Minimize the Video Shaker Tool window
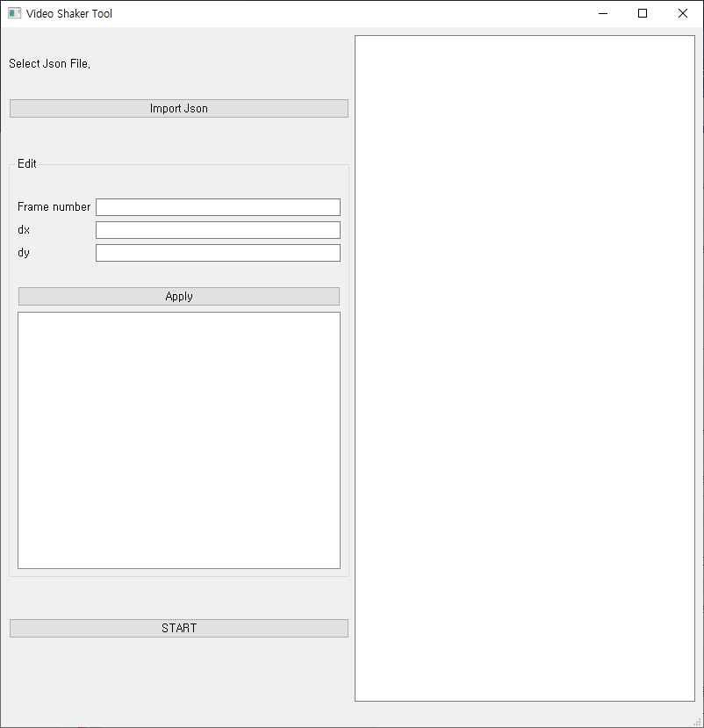This screenshot has height=728, width=704. click(x=603, y=13)
